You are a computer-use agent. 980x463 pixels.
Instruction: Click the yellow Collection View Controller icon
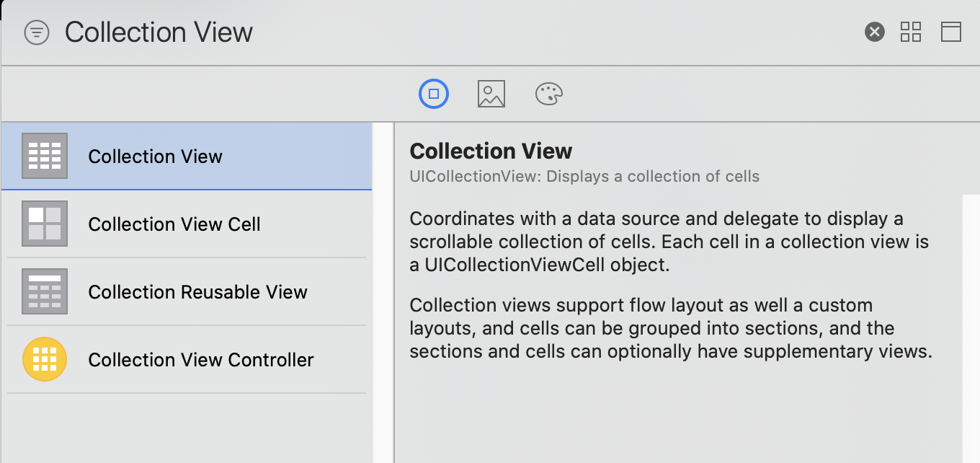click(x=45, y=359)
